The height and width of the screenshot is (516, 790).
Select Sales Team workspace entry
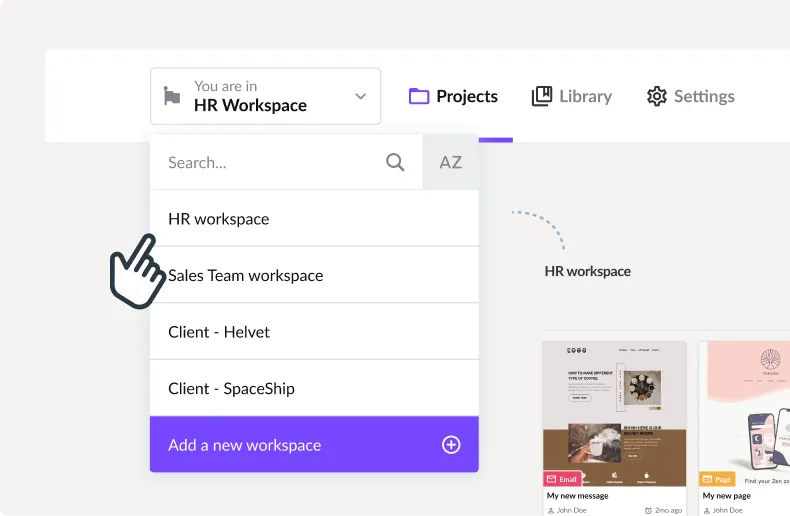(x=314, y=275)
